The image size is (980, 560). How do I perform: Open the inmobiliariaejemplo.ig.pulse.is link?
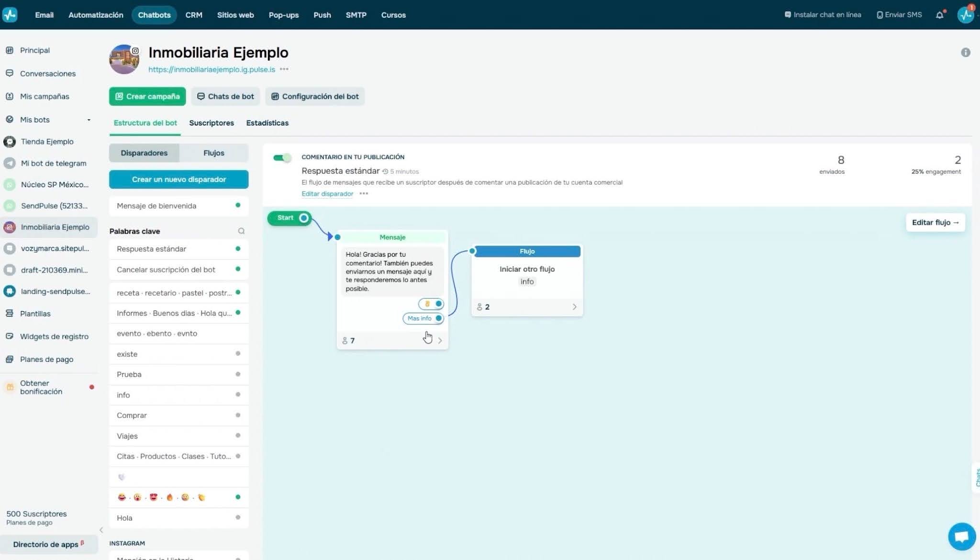point(212,69)
